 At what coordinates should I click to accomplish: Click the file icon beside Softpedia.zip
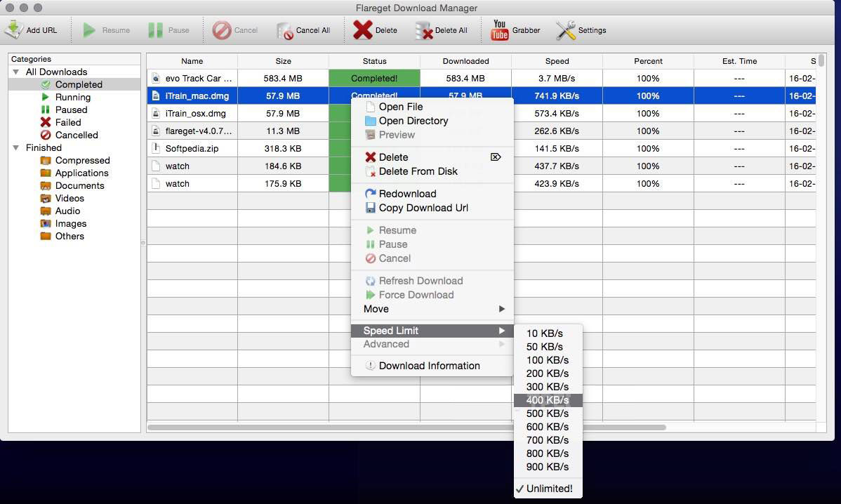click(x=156, y=148)
